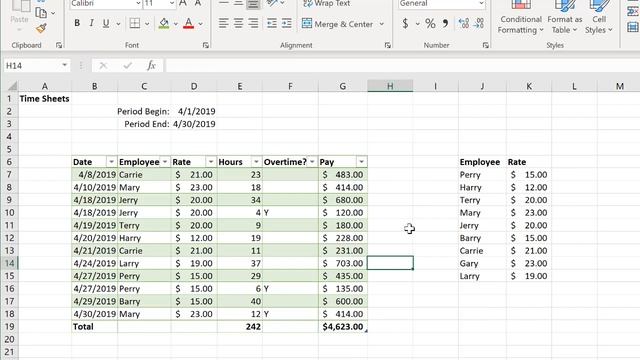640x360 pixels.
Task: Align text left
Action: [x=223, y=23]
